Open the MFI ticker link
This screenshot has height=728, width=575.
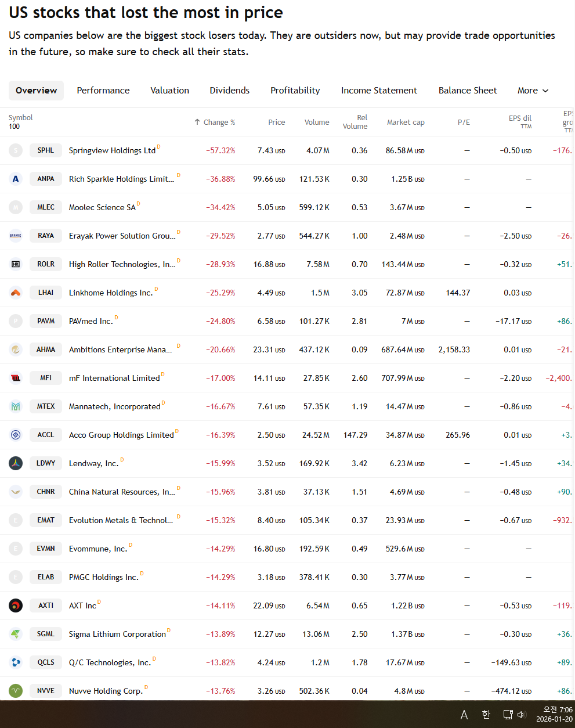point(46,378)
